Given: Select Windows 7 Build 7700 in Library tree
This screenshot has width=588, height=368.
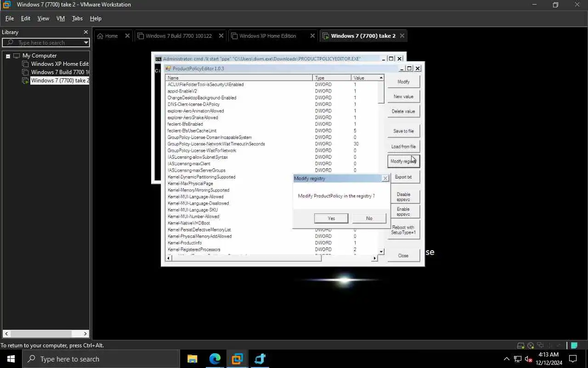Looking at the screenshot, I should pyautogui.click(x=59, y=72).
